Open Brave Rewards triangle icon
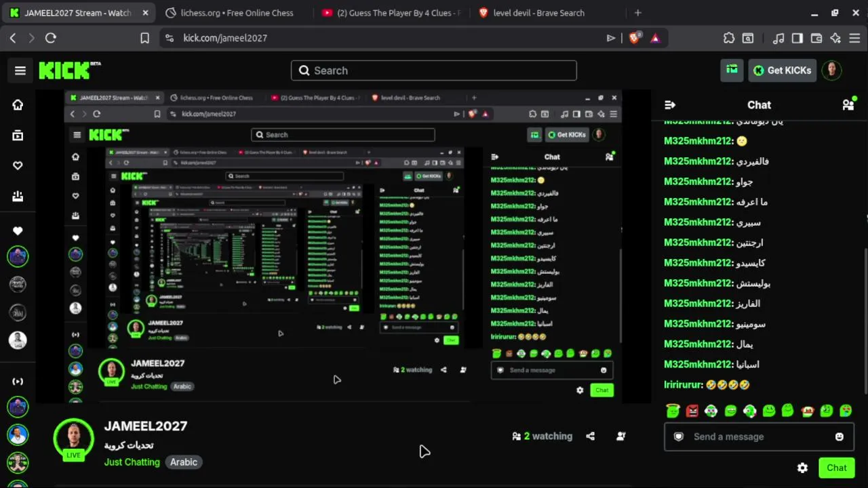This screenshot has height=488, width=868. coord(655,38)
